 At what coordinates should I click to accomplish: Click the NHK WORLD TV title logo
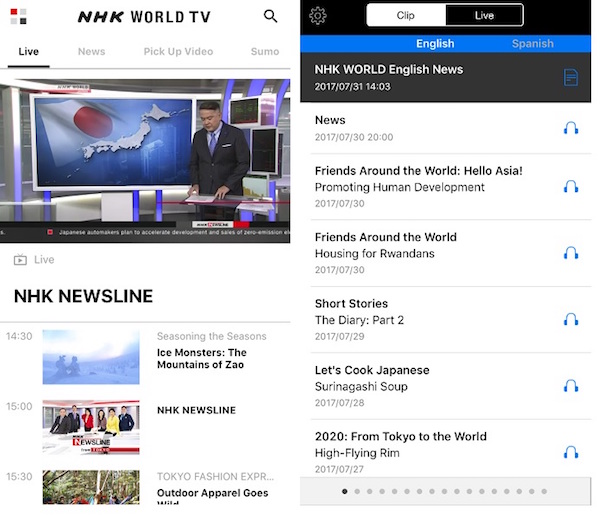[144, 17]
